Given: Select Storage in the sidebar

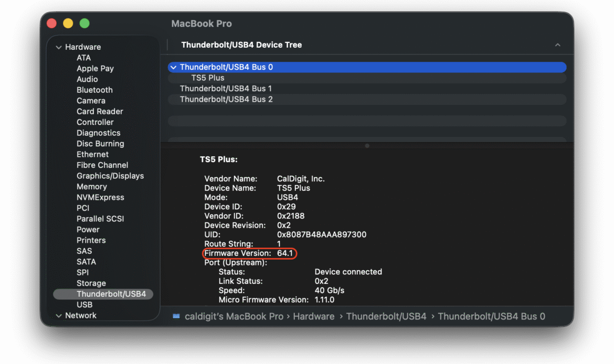Looking at the screenshot, I should (x=91, y=283).
